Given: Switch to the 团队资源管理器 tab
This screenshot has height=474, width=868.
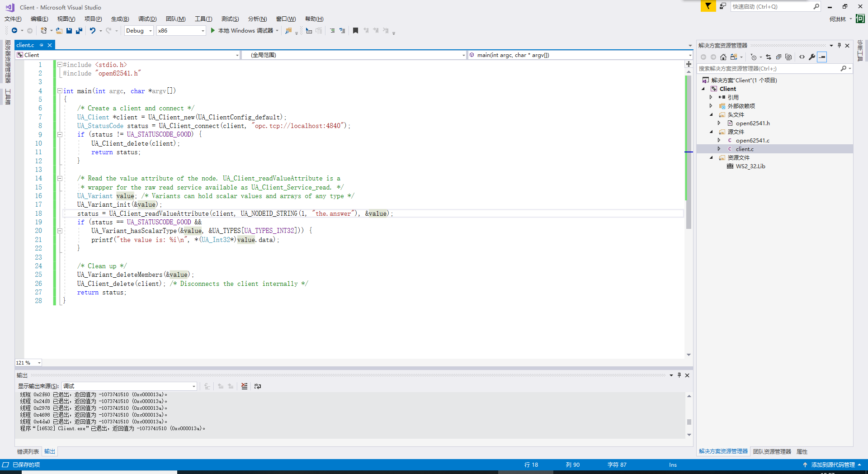Looking at the screenshot, I should (772, 451).
